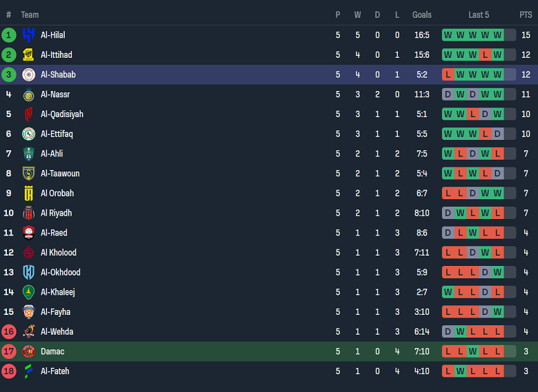Sort table by PTS column header
The image size is (538, 392).
tap(526, 14)
